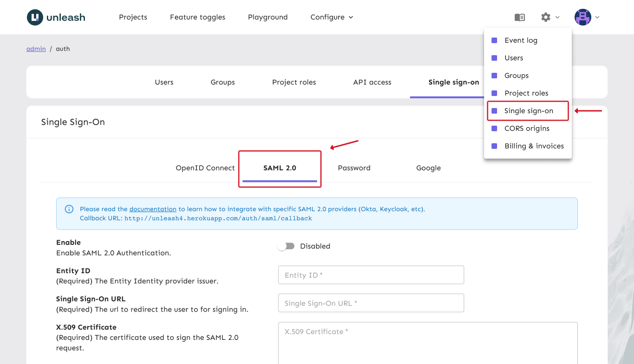Open the documentation book icon

[519, 17]
